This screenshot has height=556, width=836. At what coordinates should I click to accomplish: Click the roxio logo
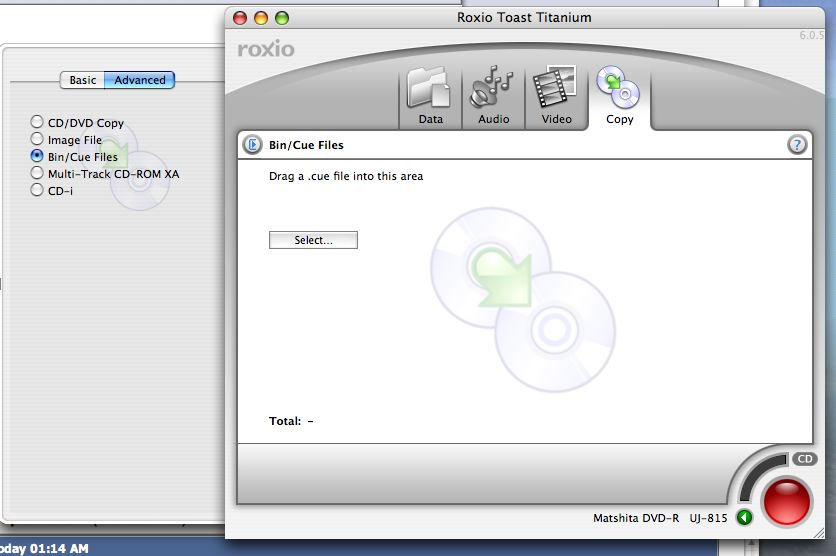click(266, 49)
